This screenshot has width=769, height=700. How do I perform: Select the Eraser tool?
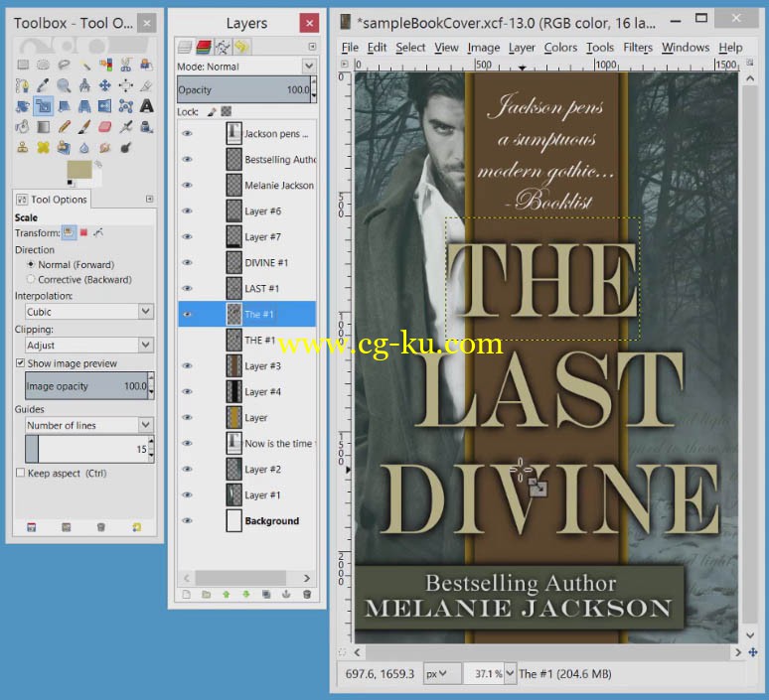[x=105, y=127]
